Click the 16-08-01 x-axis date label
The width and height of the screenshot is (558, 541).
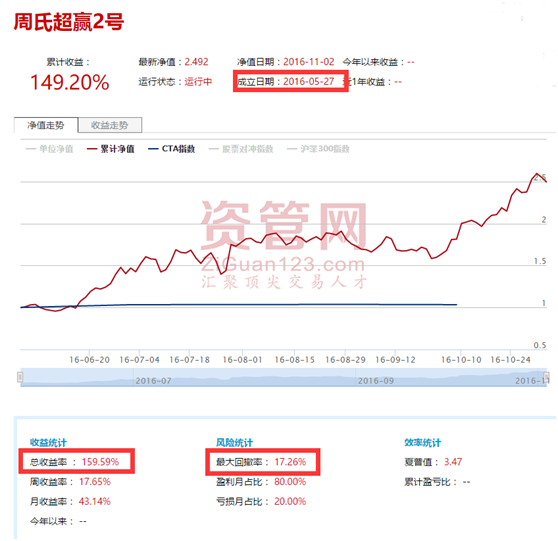coord(242,360)
